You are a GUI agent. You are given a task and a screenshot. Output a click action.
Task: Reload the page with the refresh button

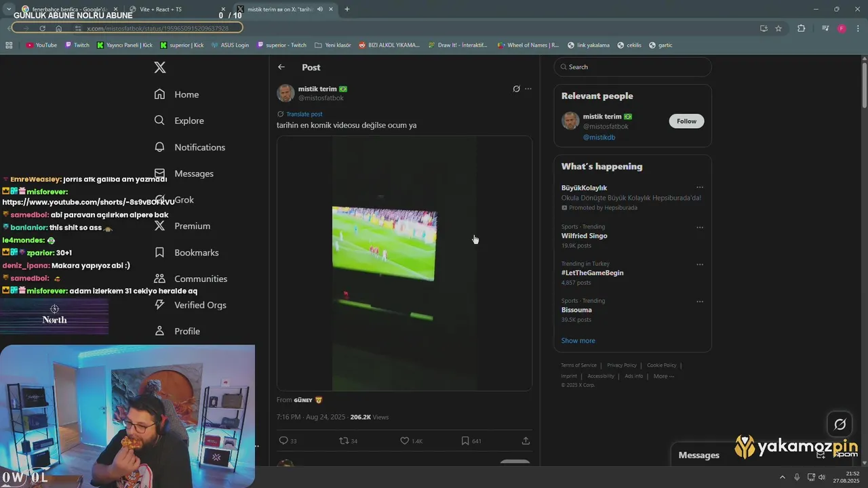click(42, 28)
